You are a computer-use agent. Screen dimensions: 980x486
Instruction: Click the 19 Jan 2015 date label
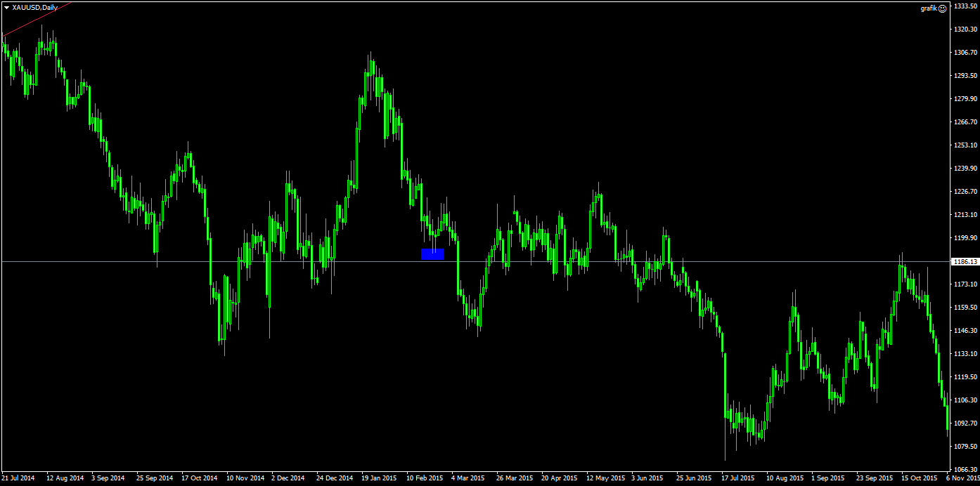(379, 478)
